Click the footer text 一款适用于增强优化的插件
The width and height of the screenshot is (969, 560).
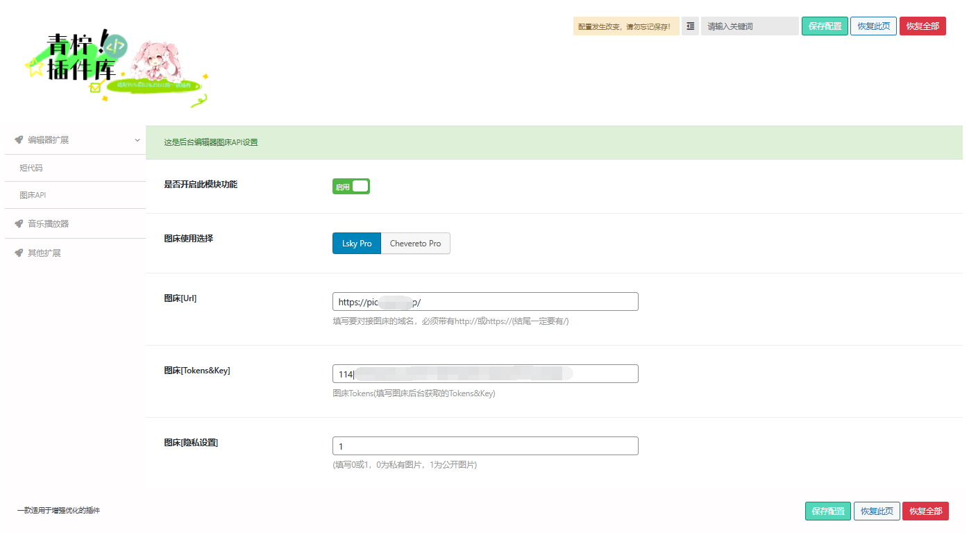58,511
